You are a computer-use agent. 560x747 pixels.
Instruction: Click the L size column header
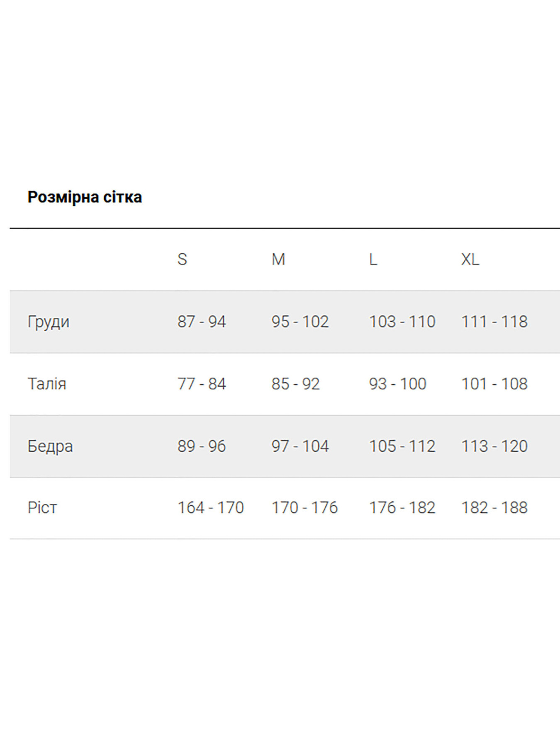[x=373, y=259]
